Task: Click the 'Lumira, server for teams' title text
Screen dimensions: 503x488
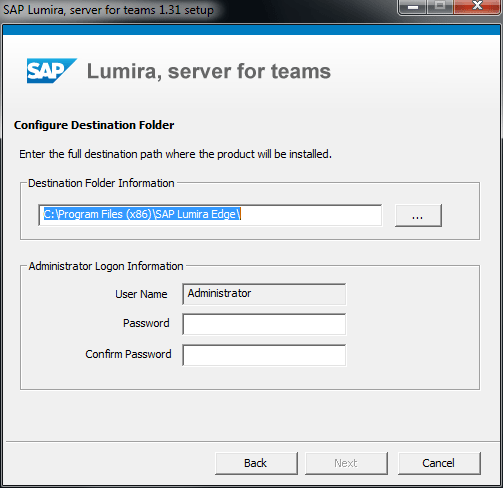Action: click(209, 71)
